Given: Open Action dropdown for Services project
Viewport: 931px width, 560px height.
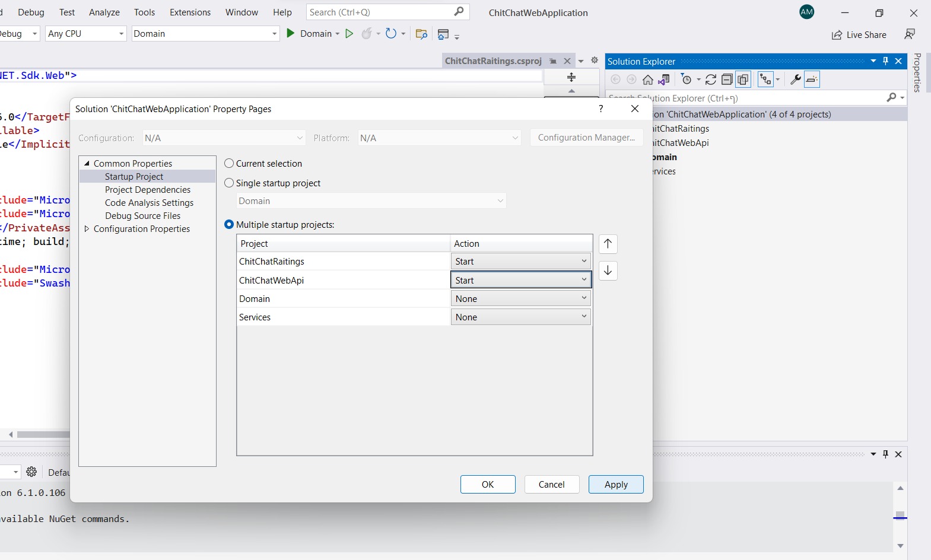Looking at the screenshot, I should coord(520,317).
